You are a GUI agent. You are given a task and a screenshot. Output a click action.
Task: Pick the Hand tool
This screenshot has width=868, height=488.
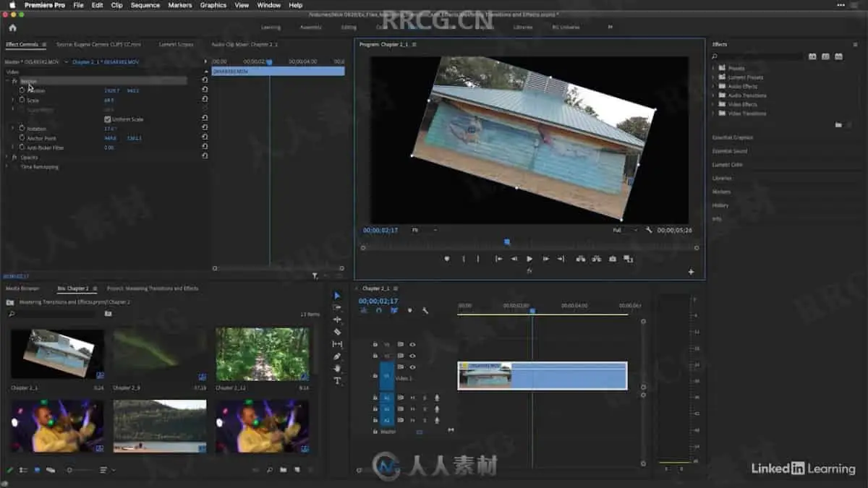click(x=337, y=369)
